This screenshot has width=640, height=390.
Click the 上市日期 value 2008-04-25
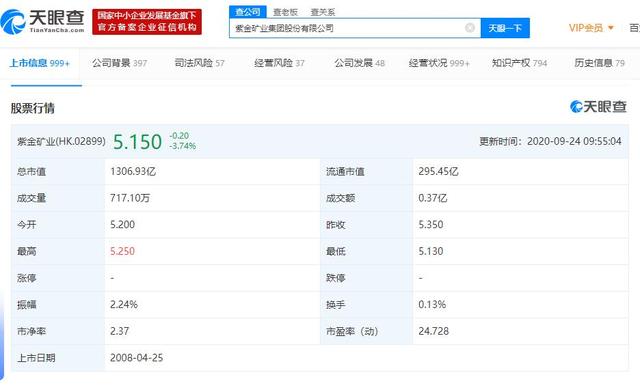136,358
